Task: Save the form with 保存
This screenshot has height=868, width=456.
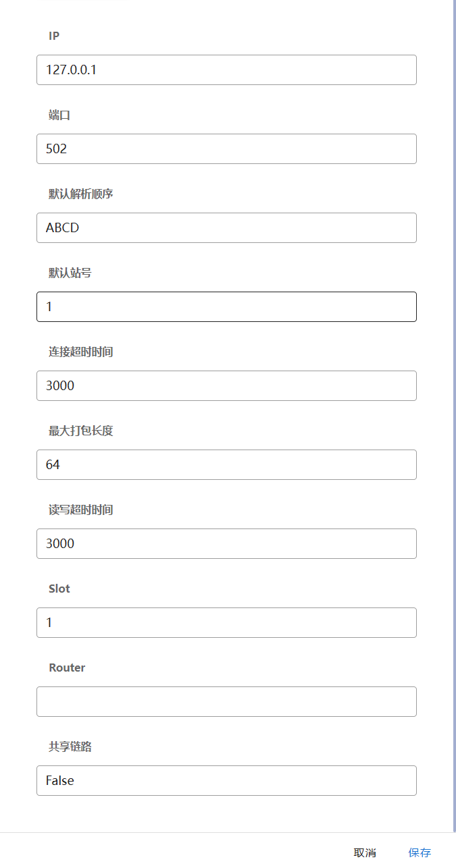Action: click(419, 852)
